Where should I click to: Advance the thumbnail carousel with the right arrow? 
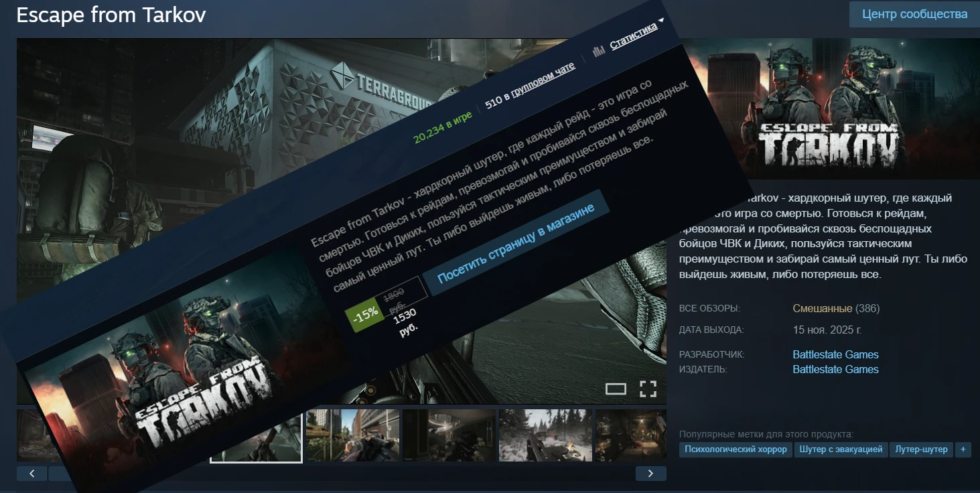[650, 472]
